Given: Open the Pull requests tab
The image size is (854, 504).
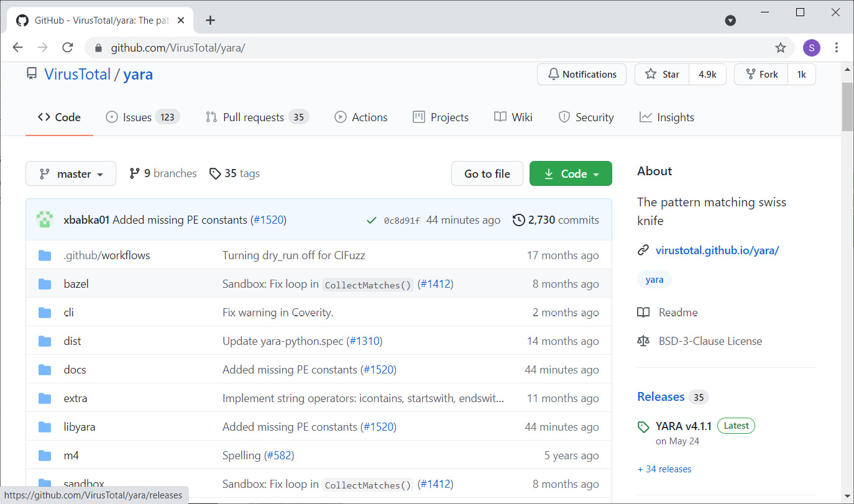Looking at the screenshot, I should [x=257, y=117].
